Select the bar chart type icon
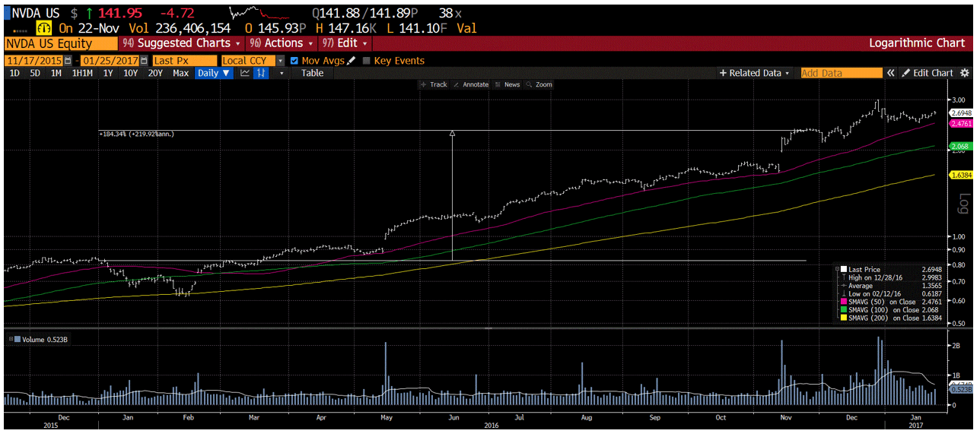Screen dimensions: 980x437 [262, 73]
